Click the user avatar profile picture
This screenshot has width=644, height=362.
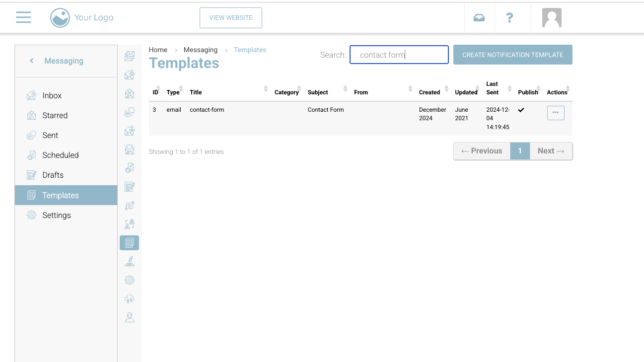(552, 18)
